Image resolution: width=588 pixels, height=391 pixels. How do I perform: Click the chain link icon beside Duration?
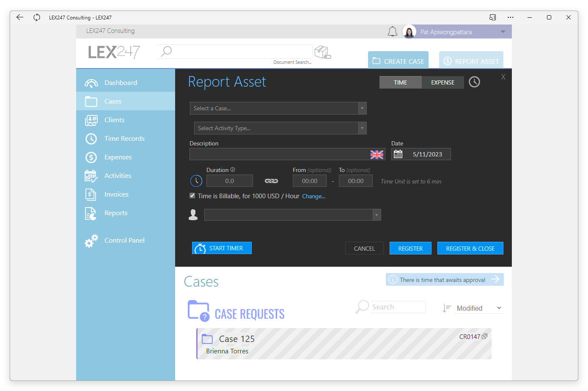(272, 181)
